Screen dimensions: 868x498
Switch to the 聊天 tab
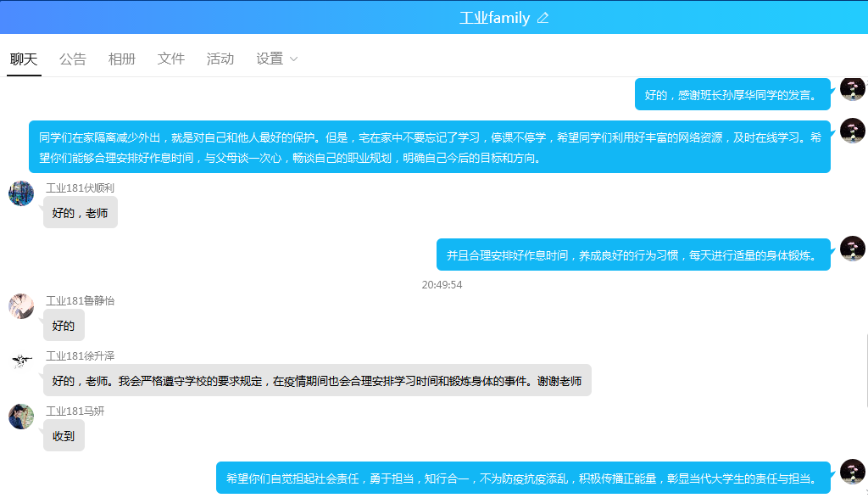[24, 59]
